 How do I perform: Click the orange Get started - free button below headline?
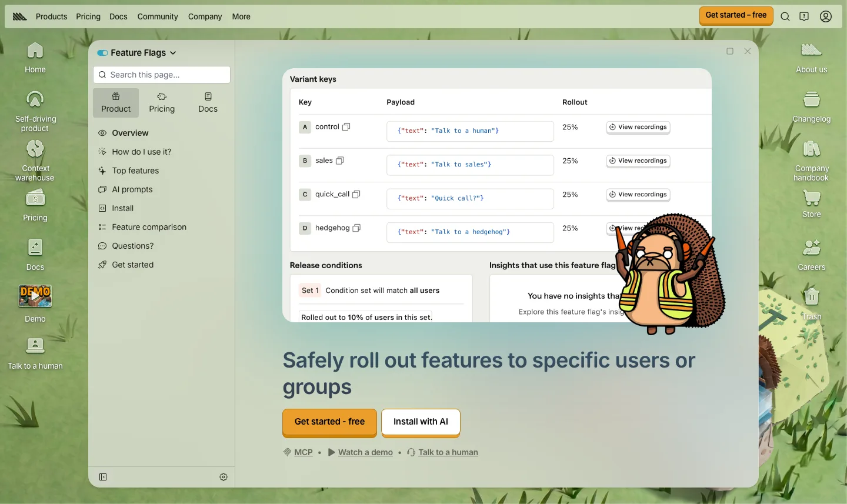click(329, 422)
